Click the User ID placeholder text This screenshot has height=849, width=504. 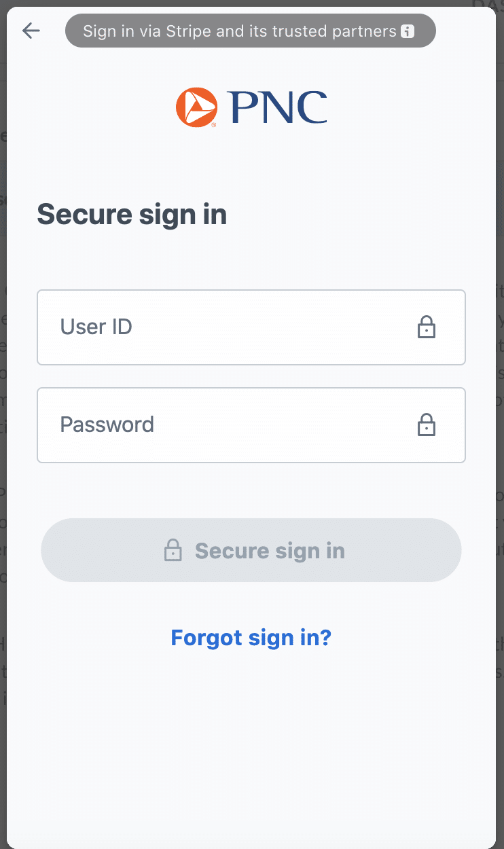(x=96, y=327)
